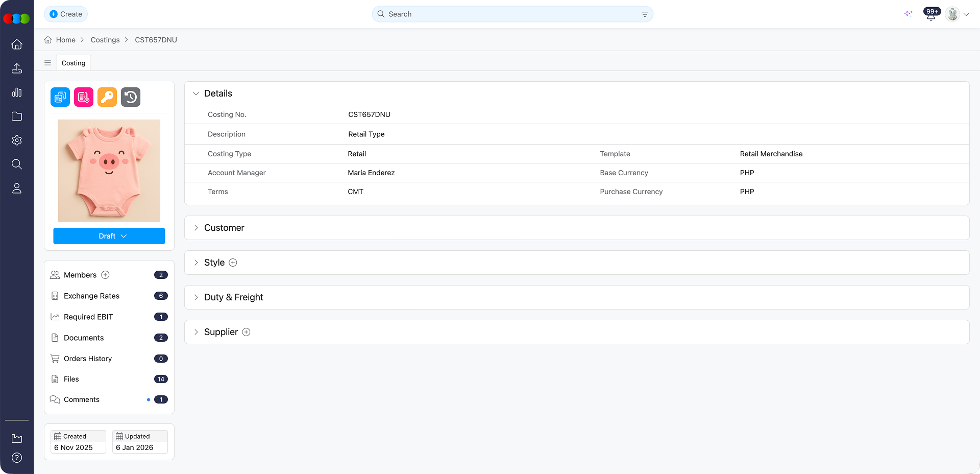This screenshot has height=474, width=980.
Task: Click the add member plus icon
Action: [106, 275]
